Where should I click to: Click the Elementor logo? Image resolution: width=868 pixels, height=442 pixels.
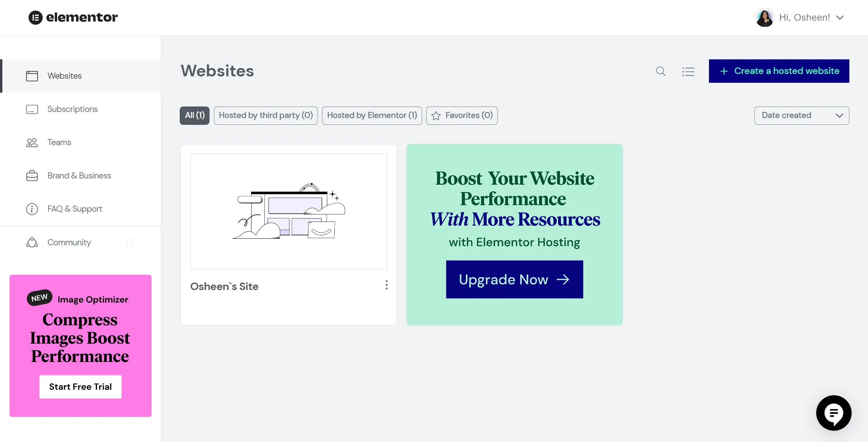tap(73, 17)
